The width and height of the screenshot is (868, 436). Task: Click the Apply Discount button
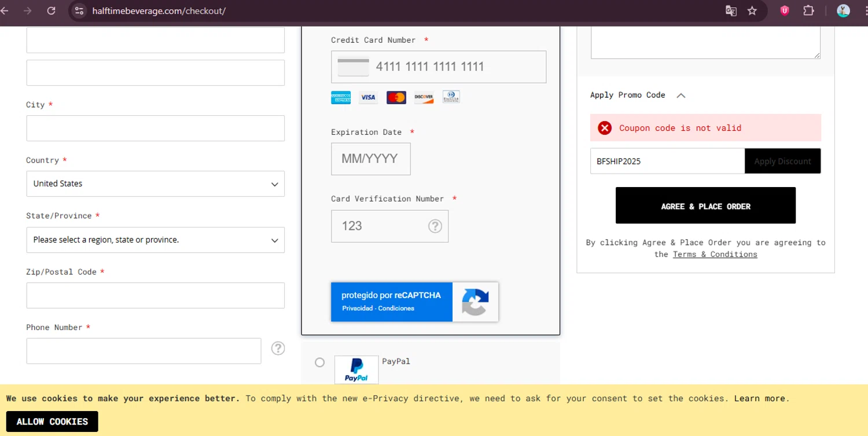pos(782,161)
